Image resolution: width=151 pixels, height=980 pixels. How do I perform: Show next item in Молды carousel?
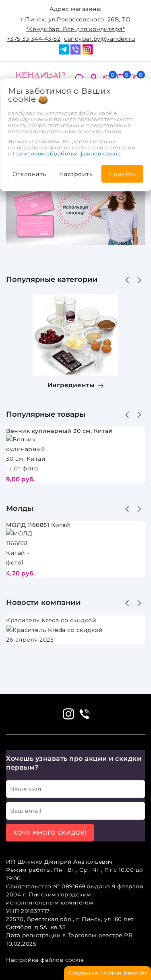coord(139,509)
